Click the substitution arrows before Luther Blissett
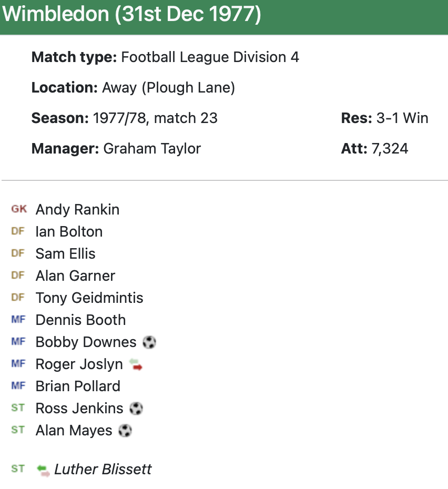448x489 pixels. (44, 470)
